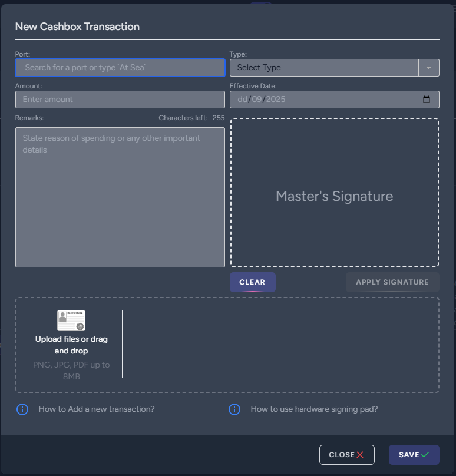The width and height of the screenshot is (456, 476).
Task: Focus the Port search field
Action: pyautogui.click(x=120, y=68)
